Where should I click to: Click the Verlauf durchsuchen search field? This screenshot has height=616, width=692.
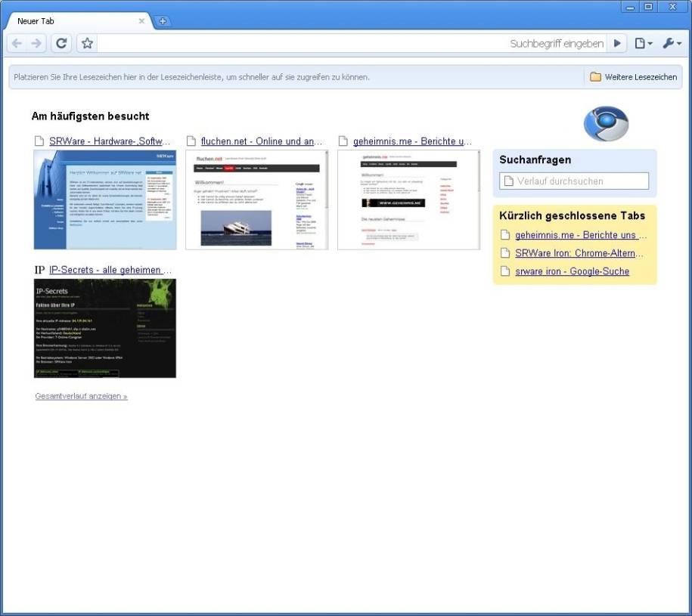pyautogui.click(x=573, y=181)
